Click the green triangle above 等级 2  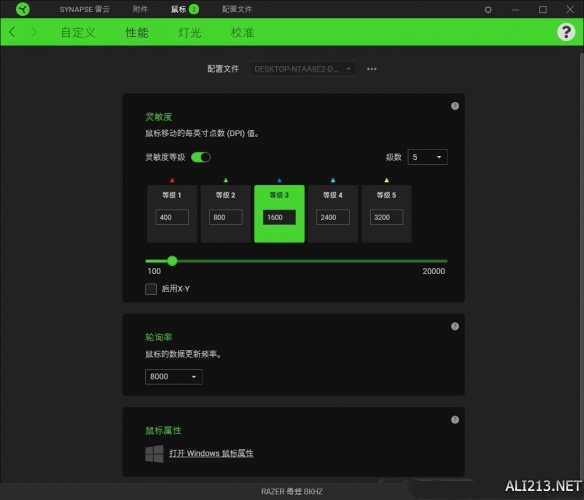[x=226, y=180]
